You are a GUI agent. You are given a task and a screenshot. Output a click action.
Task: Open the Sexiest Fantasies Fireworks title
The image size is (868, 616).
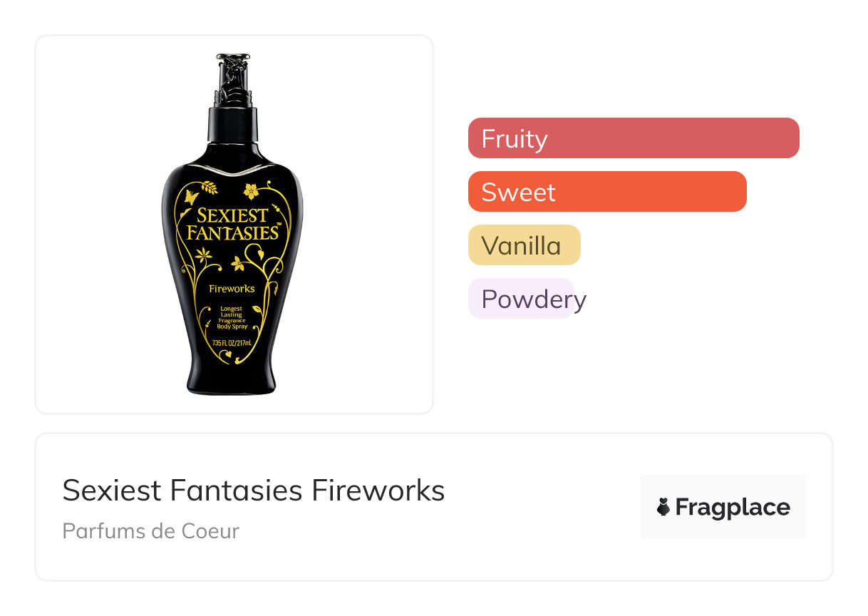[x=254, y=491]
